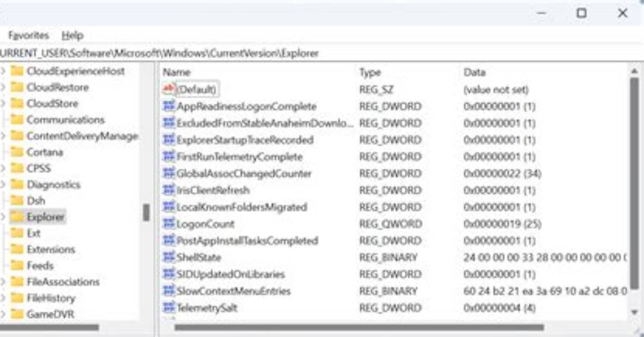Click LogonCount data 0x00000019 (25)
The width and height of the screenshot is (644, 337).
click(502, 223)
